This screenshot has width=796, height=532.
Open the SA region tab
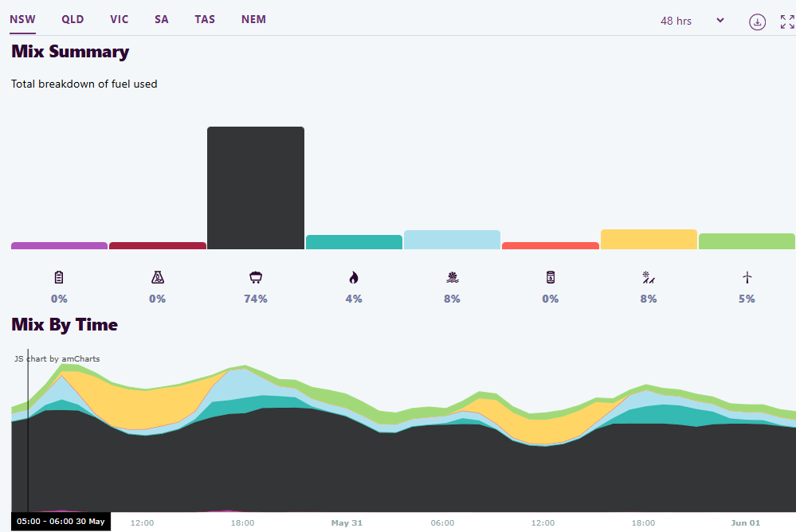click(162, 19)
